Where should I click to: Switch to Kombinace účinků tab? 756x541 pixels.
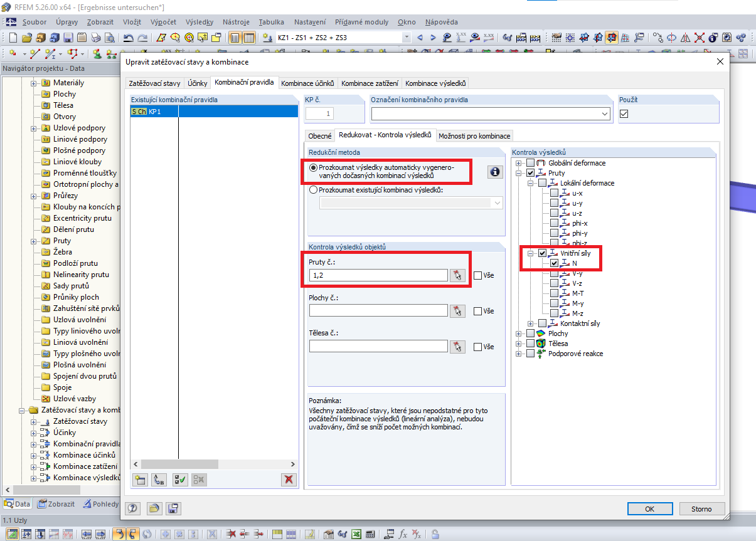click(x=309, y=83)
